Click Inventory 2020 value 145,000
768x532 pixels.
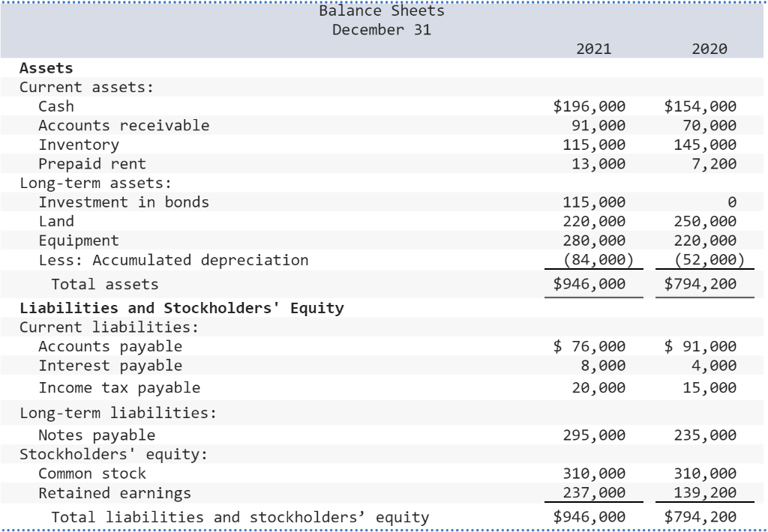point(705,145)
